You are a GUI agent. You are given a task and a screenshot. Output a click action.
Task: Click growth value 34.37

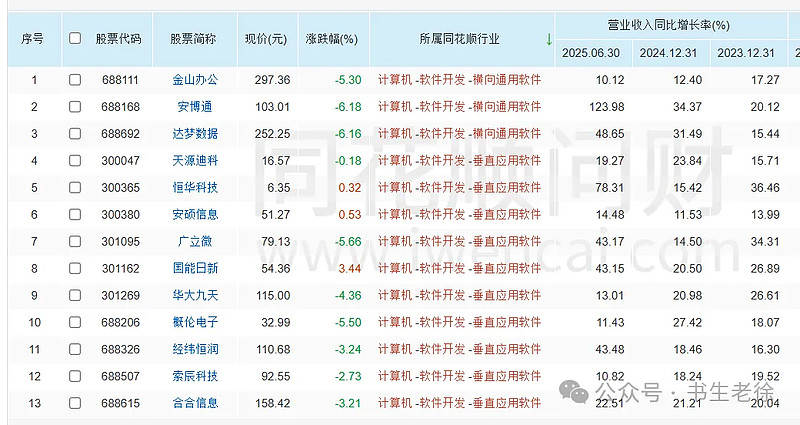687,107
